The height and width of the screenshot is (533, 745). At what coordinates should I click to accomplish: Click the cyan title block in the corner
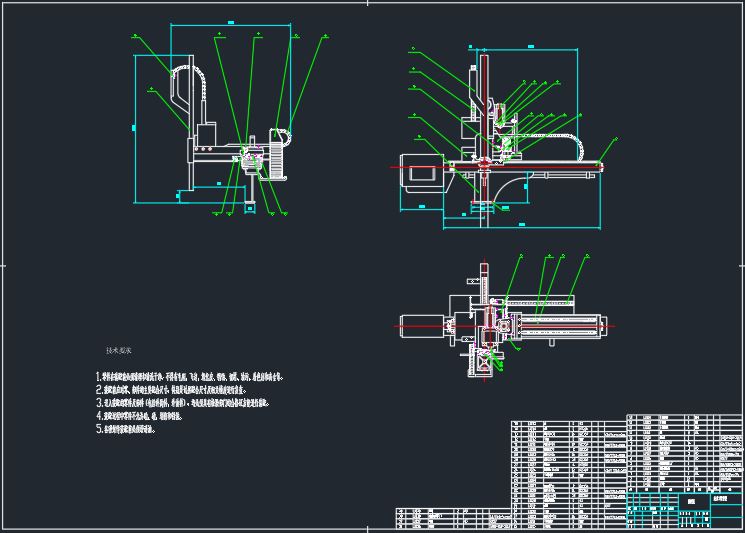(x=685, y=510)
